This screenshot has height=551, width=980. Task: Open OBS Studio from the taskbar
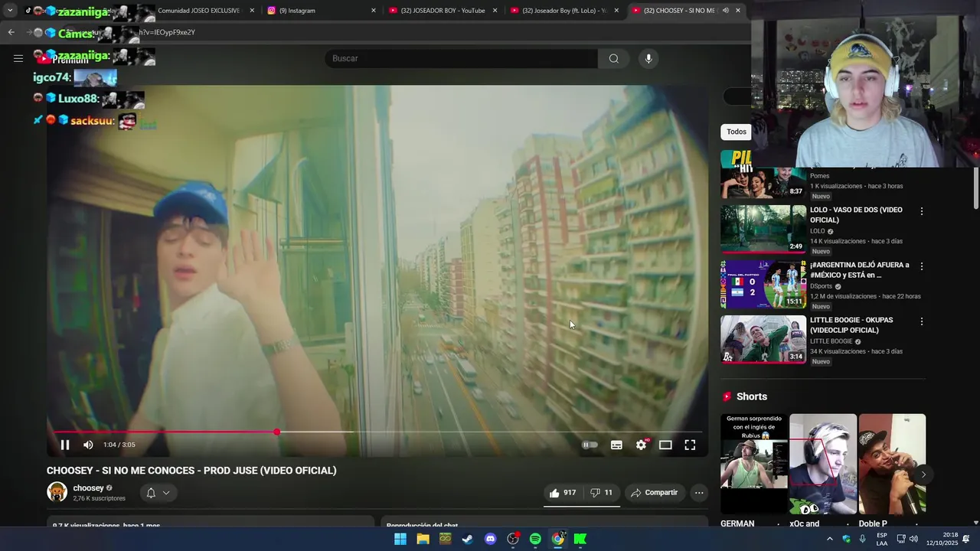(513, 539)
